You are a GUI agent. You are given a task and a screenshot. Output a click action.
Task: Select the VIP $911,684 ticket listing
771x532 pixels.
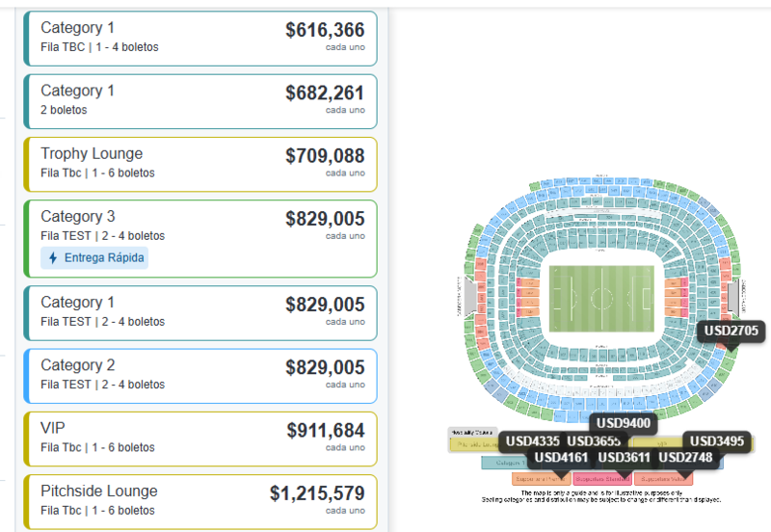pos(200,439)
